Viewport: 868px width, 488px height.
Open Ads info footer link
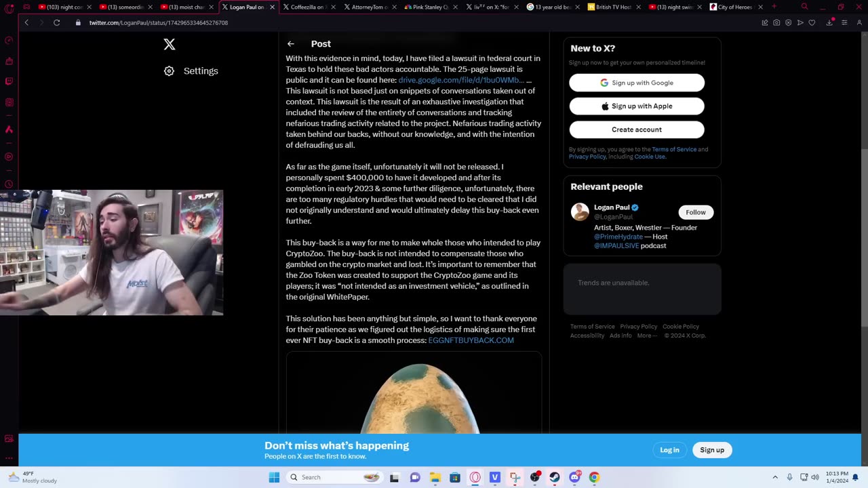coord(620,335)
